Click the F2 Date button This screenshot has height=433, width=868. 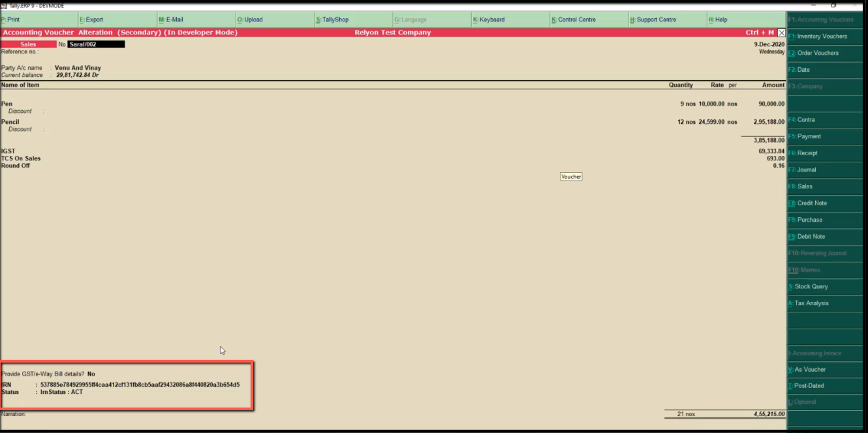coord(825,70)
